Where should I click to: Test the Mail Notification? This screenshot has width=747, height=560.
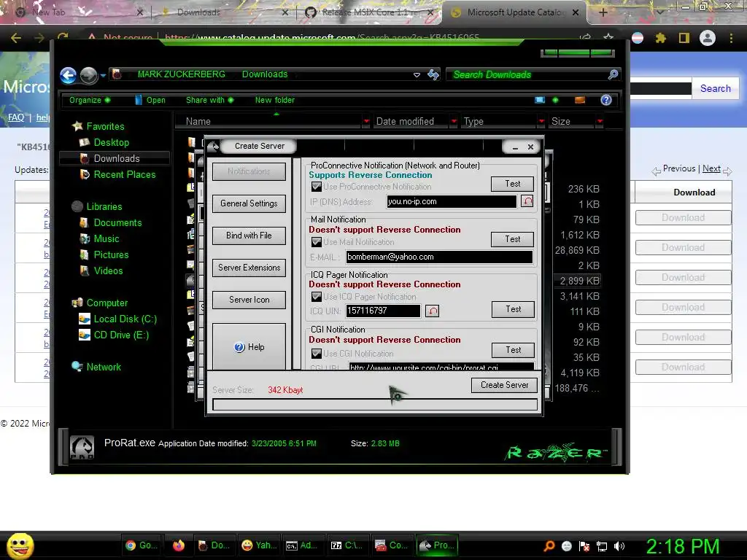click(x=512, y=239)
